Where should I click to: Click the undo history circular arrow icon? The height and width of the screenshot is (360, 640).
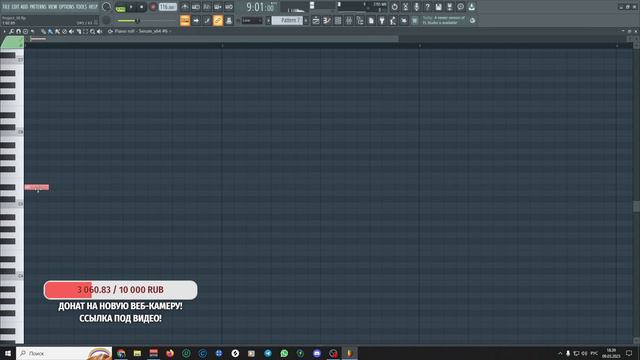[395, 7]
